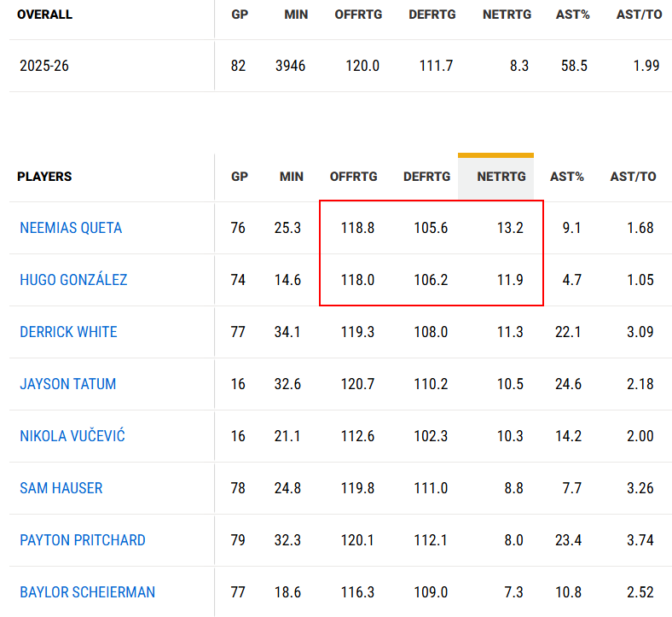
Task: Click Queta's net rating 13.2
Action: 510,228
